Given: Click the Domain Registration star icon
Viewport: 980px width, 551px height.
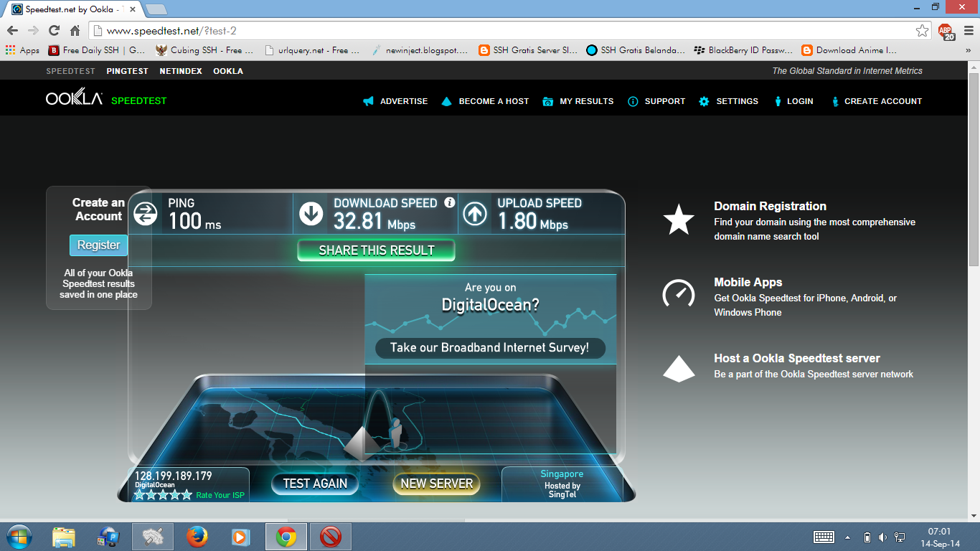Looking at the screenshot, I should point(678,220).
